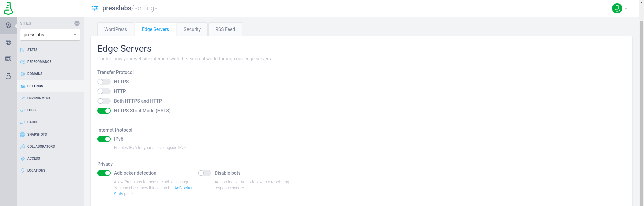This screenshot has width=644, height=206.
Task: Click the Collaborators people icon
Action: click(23, 147)
